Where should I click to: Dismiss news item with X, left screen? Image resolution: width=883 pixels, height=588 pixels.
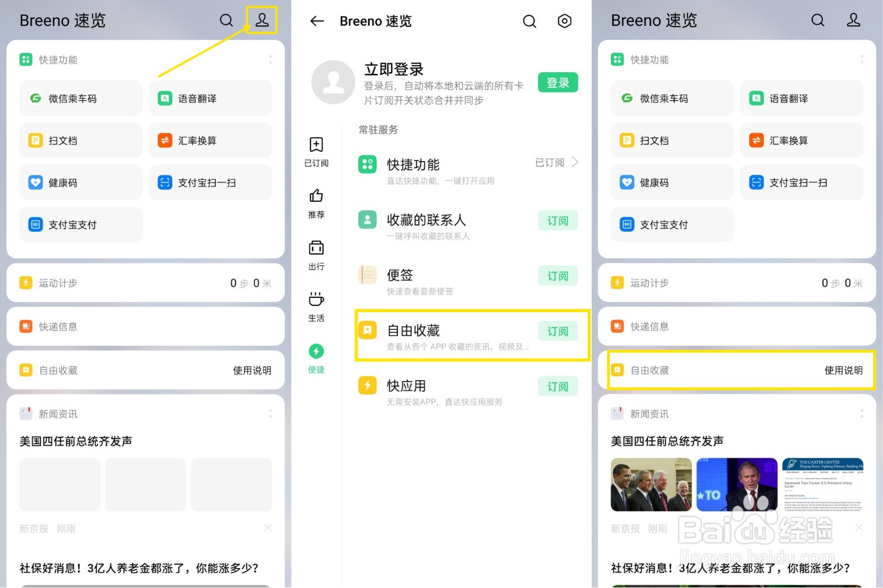click(x=268, y=528)
